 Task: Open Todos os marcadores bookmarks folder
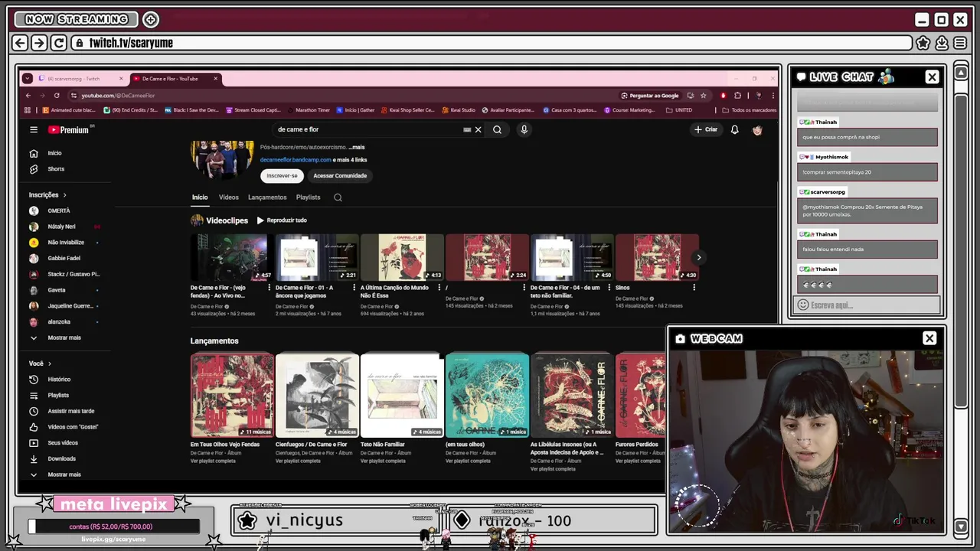click(749, 110)
